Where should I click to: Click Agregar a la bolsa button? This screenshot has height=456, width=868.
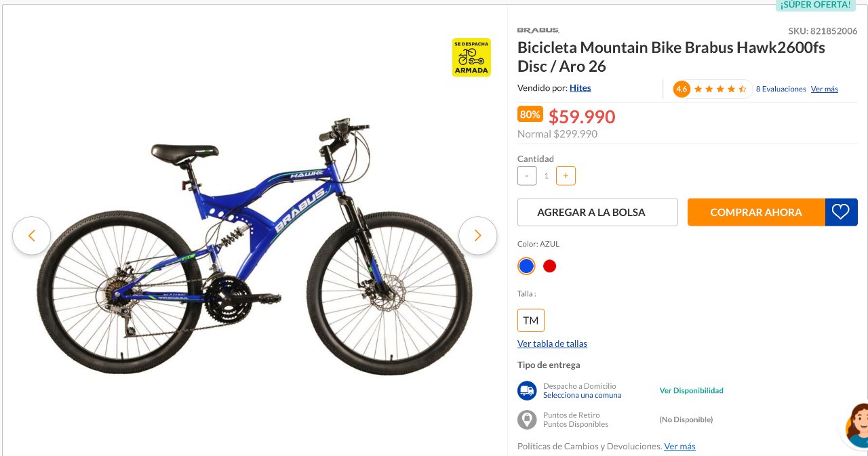point(597,212)
